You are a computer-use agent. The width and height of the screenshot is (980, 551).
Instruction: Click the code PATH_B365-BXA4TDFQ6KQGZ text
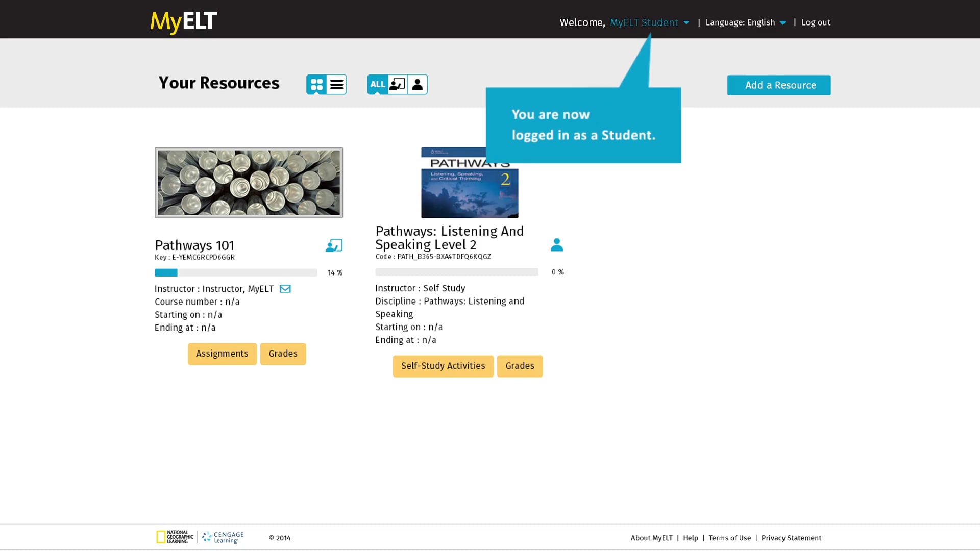(433, 257)
